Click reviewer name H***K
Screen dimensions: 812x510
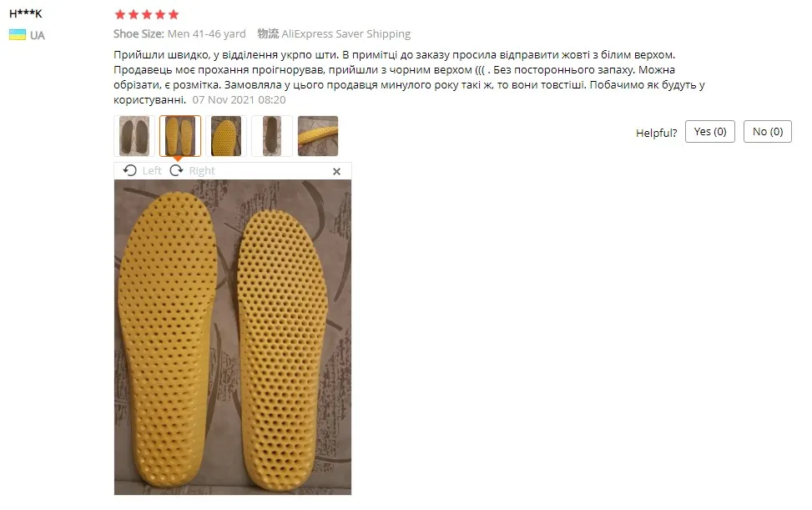[25, 13]
